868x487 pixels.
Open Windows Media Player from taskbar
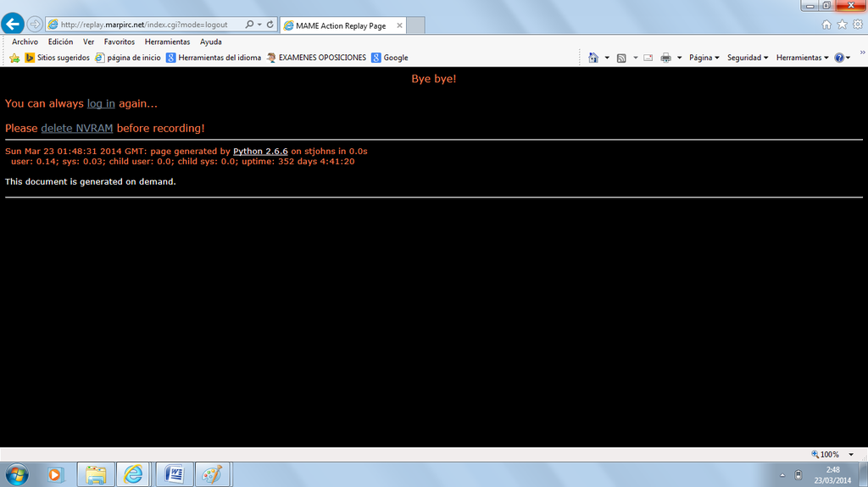(x=55, y=475)
